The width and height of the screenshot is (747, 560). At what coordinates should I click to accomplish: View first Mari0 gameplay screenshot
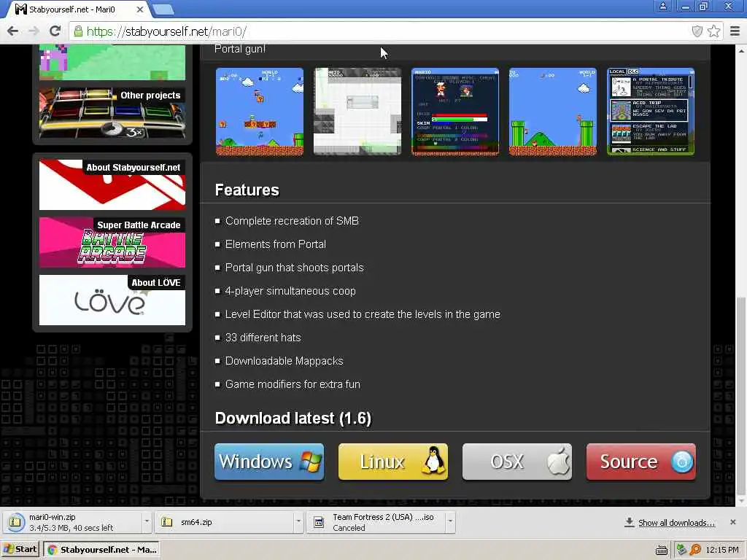[260, 112]
